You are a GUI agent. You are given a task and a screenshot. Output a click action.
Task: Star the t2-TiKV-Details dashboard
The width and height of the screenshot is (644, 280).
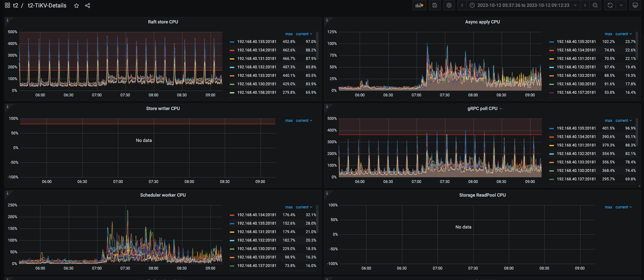76,6
